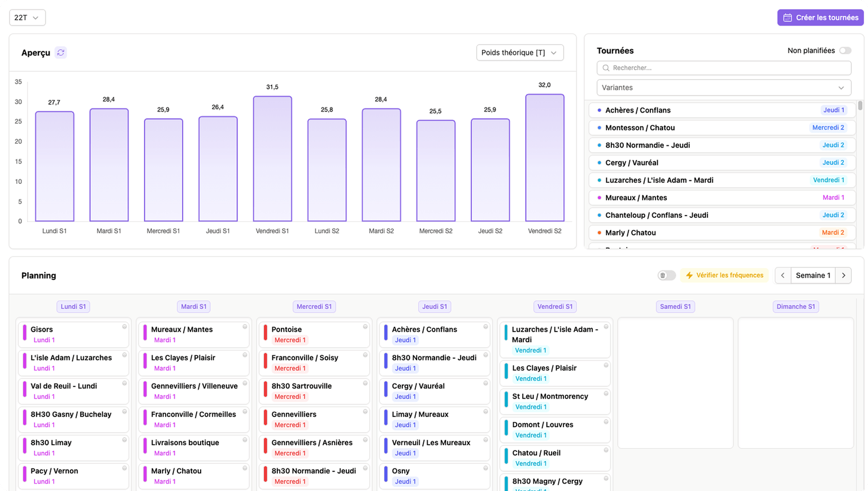Screen dimensions: 868x491
Task: Click the circle icon on Achères / Conflans card
Action: (485, 327)
